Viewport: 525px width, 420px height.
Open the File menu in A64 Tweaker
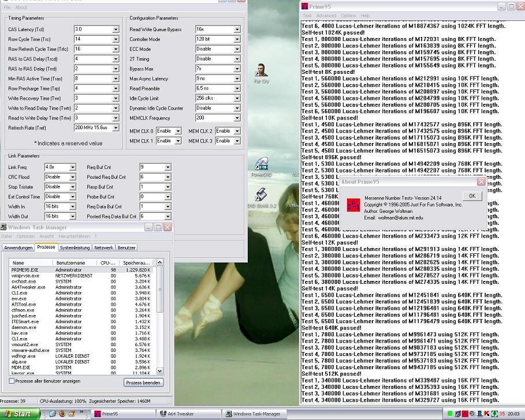(7, 7)
